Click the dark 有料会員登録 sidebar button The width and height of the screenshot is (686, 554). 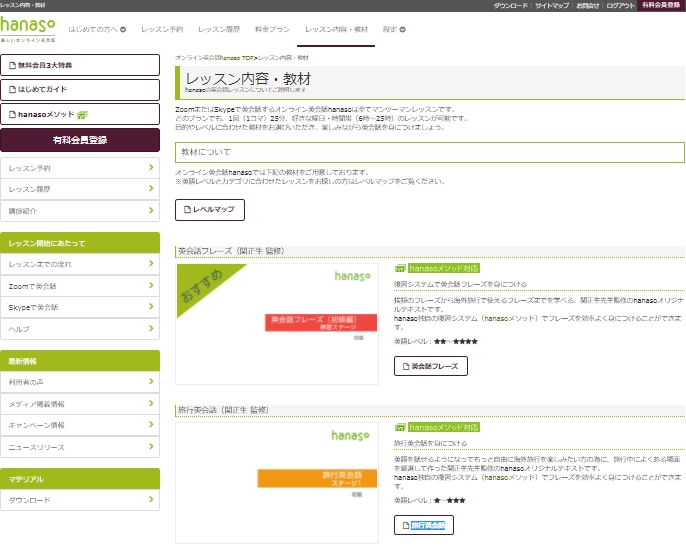80,140
